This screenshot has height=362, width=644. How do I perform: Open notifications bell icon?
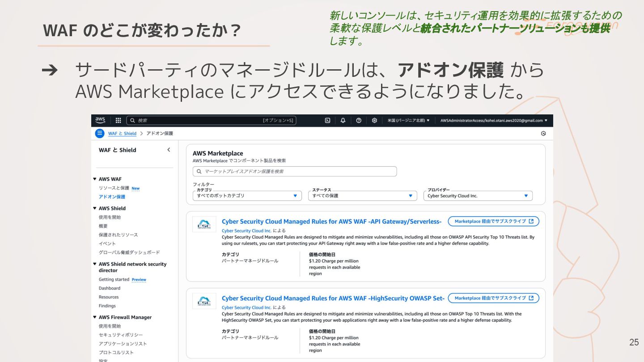(343, 120)
